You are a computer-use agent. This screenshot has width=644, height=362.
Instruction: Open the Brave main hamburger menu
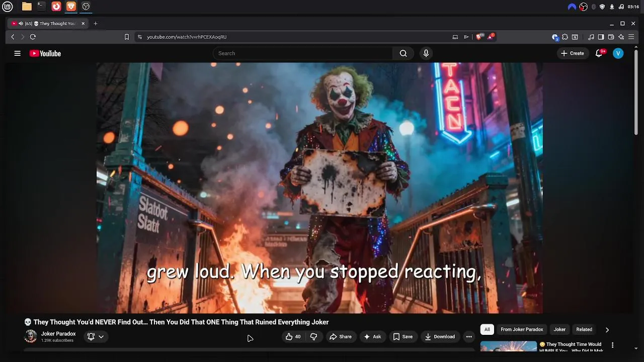(x=631, y=37)
